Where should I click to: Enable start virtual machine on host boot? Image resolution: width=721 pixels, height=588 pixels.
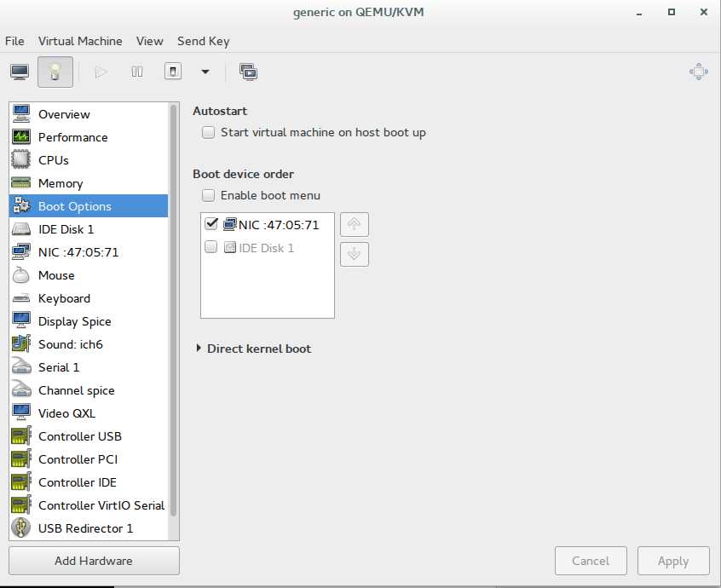point(208,132)
